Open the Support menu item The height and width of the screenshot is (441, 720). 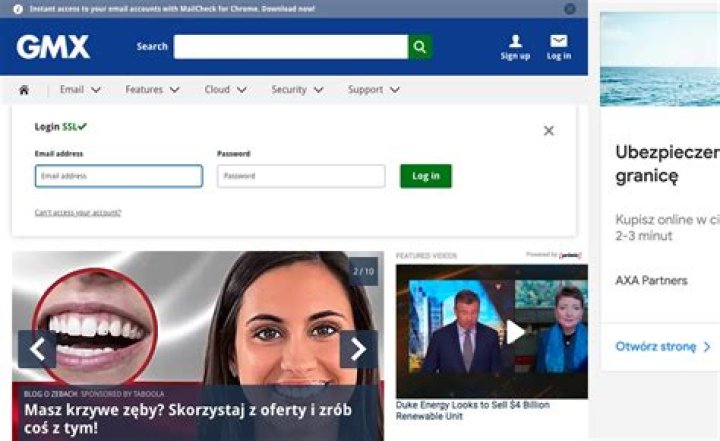coord(373,90)
